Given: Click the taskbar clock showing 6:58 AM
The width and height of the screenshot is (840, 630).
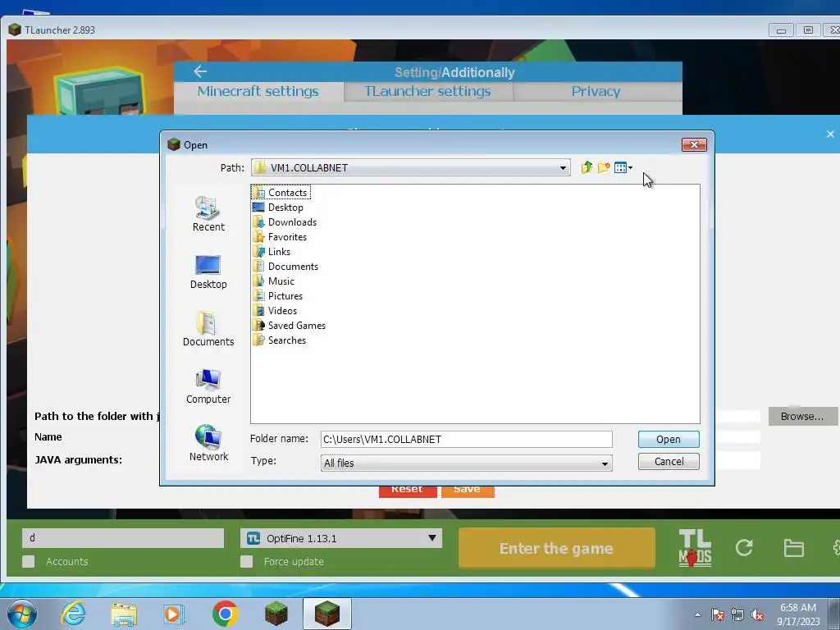Looking at the screenshot, I should [x=798, y=614].
